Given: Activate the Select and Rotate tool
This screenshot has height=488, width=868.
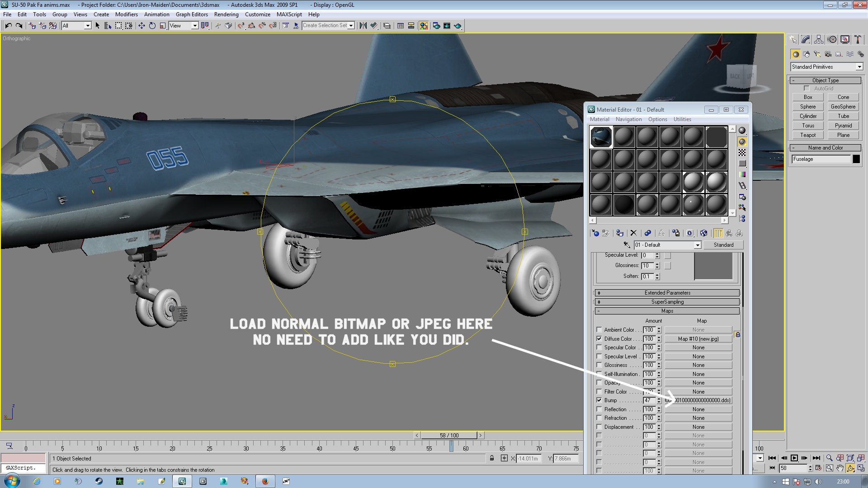Looking at the screenshot, I should point(152,26).
